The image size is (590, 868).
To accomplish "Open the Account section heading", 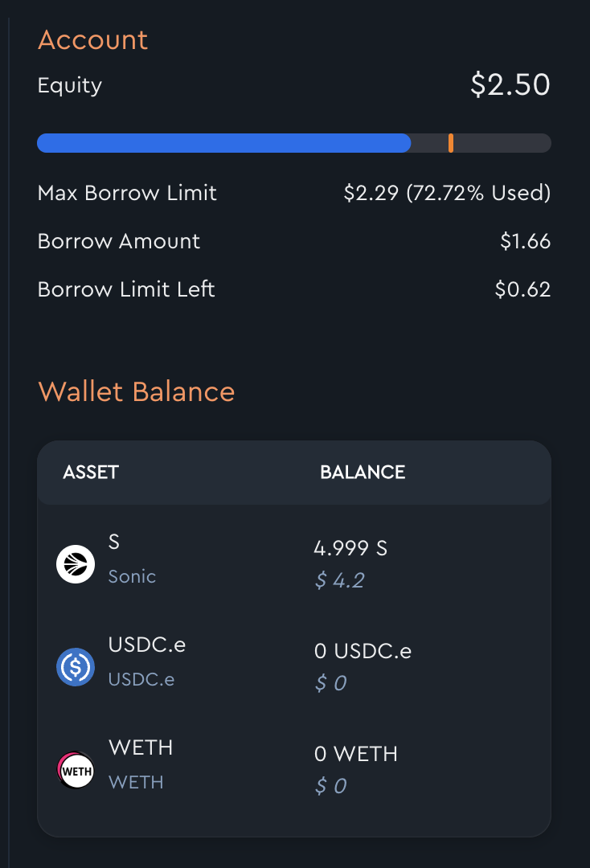I will tap(93, 40).
